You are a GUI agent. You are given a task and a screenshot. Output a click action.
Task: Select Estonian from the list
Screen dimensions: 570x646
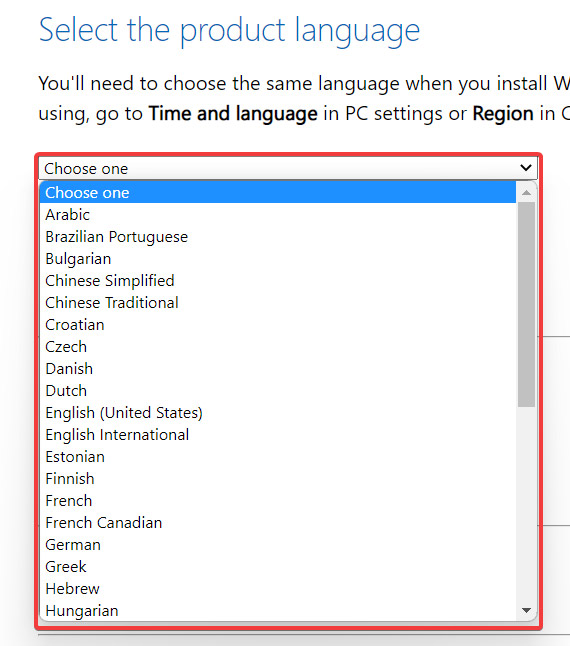click(278, 457)
